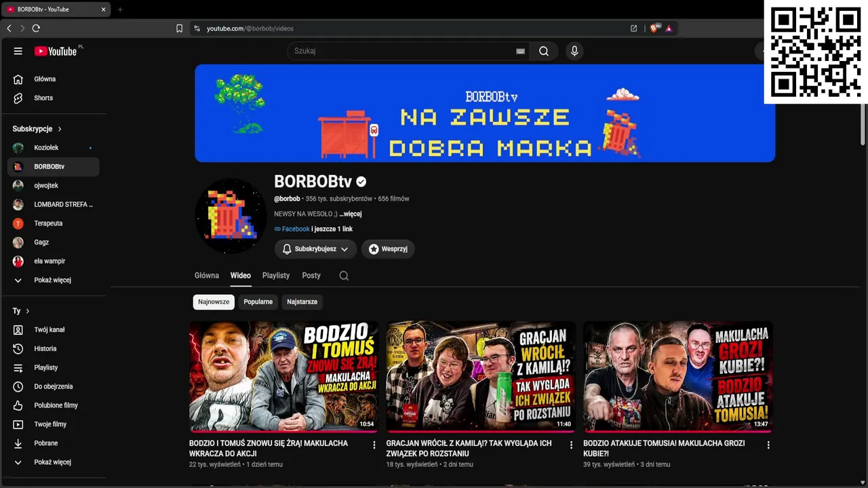This screenshot has height=488, width=868.
Task: Start voice search with the microphone
Action: tap(574, 51)
